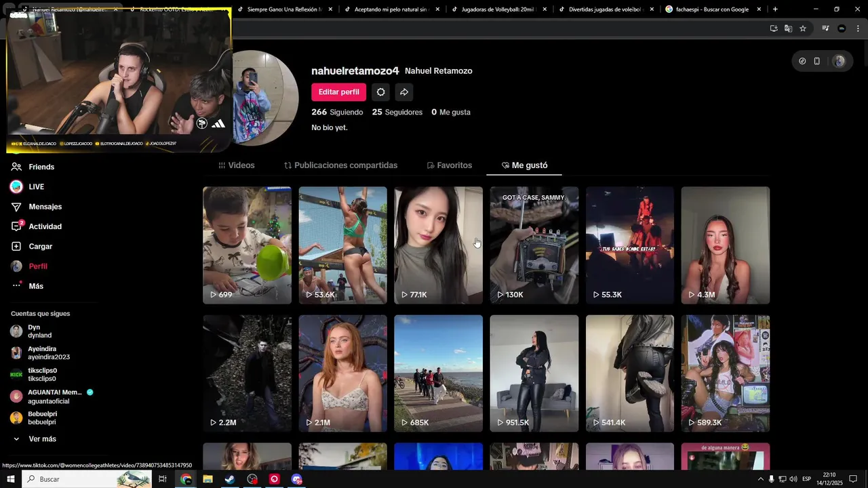Select the Me gustó tab

pyautogui.click(x=524, y=165)
